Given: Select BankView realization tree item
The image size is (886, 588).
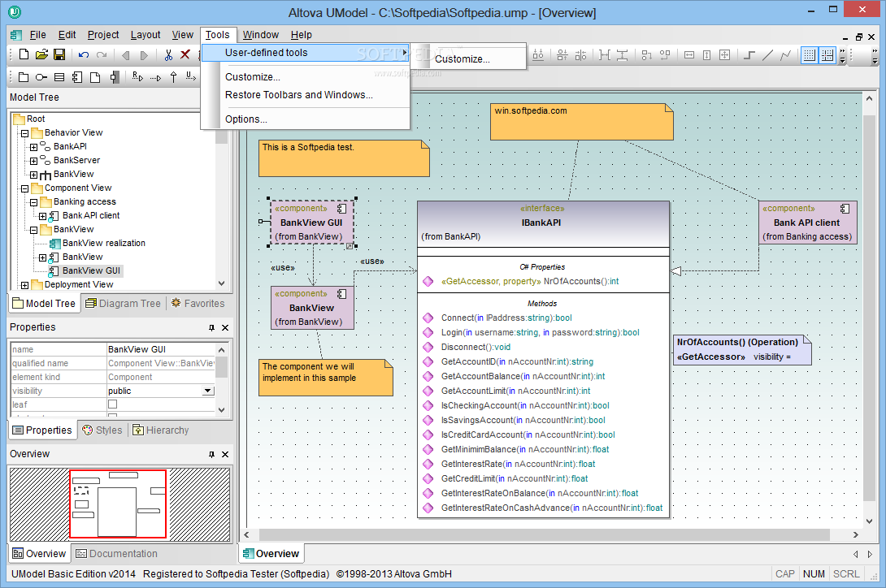Looking at the screenshot, I should tap(104, 243).
